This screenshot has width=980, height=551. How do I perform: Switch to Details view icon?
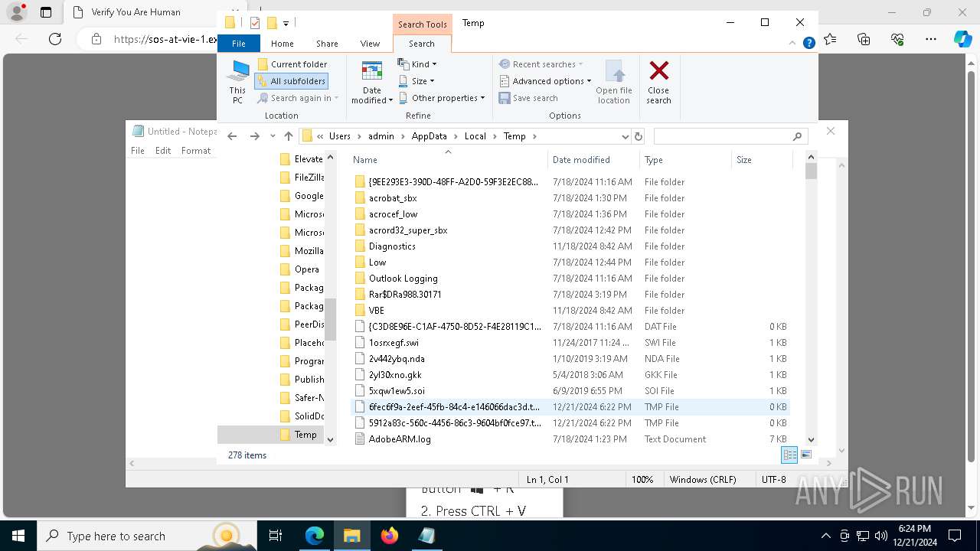tap(789, 455)
